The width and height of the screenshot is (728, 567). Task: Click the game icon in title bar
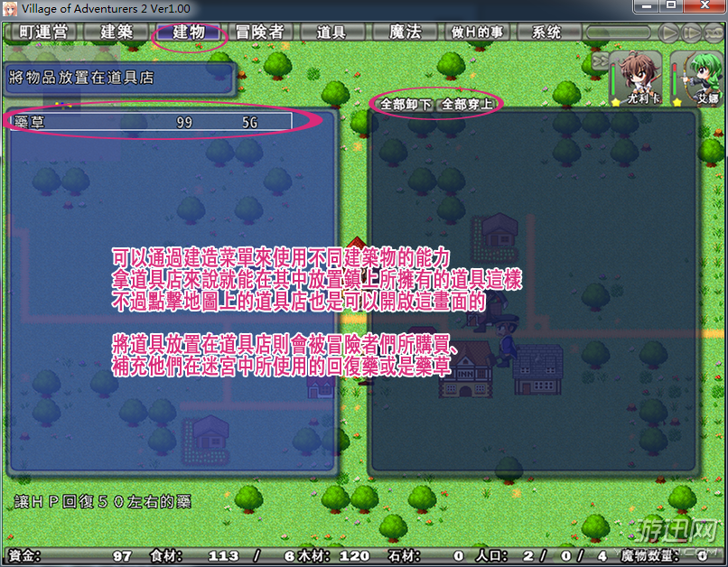(x=10, y=8)
